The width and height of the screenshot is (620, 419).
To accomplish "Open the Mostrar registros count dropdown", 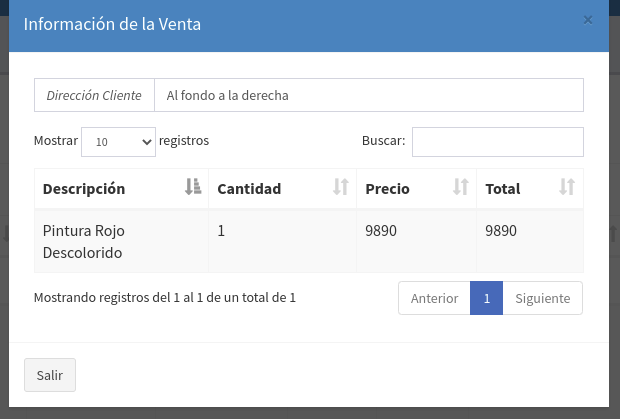I will click(x=118, y=142).
